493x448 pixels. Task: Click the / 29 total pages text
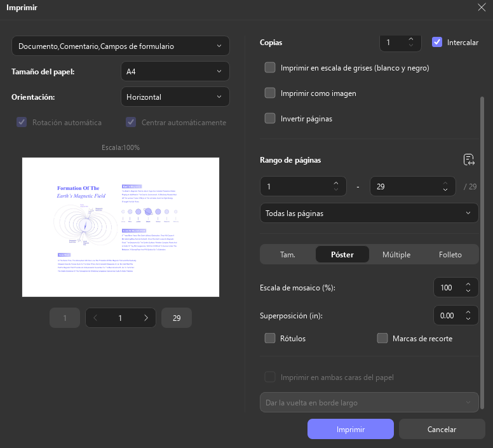470,186
